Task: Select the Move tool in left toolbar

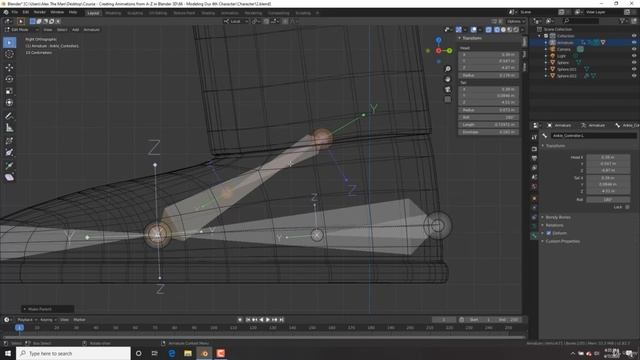Action: [x=9, y=67]
